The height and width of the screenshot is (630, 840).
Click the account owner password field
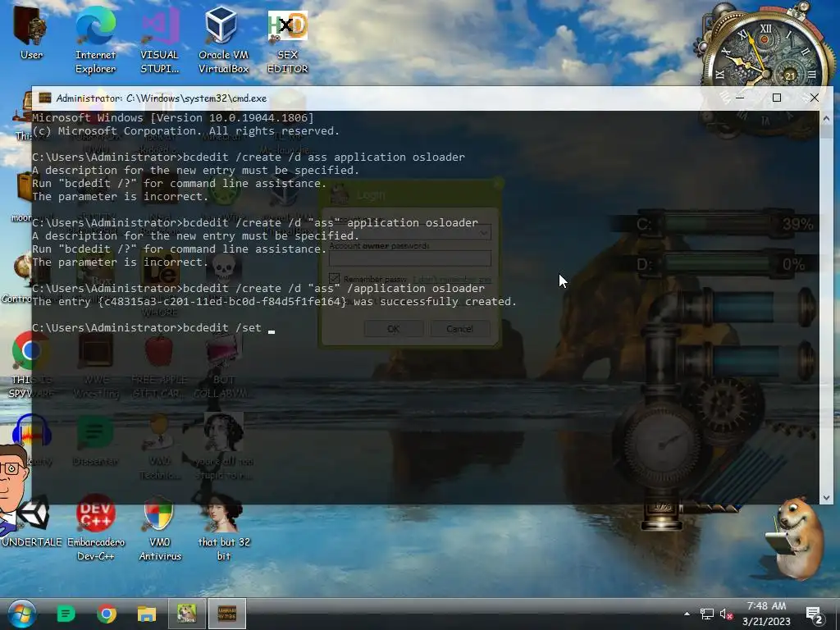pos(410,258)
